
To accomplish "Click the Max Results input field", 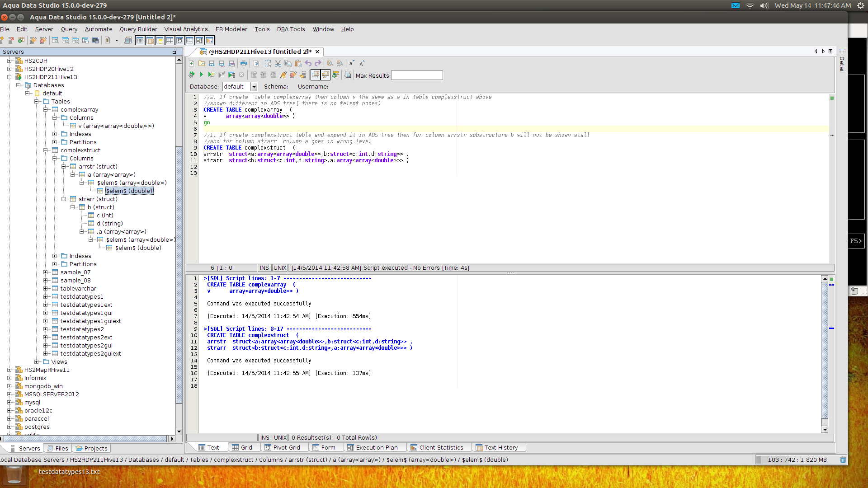I will (x=417, y=75).
